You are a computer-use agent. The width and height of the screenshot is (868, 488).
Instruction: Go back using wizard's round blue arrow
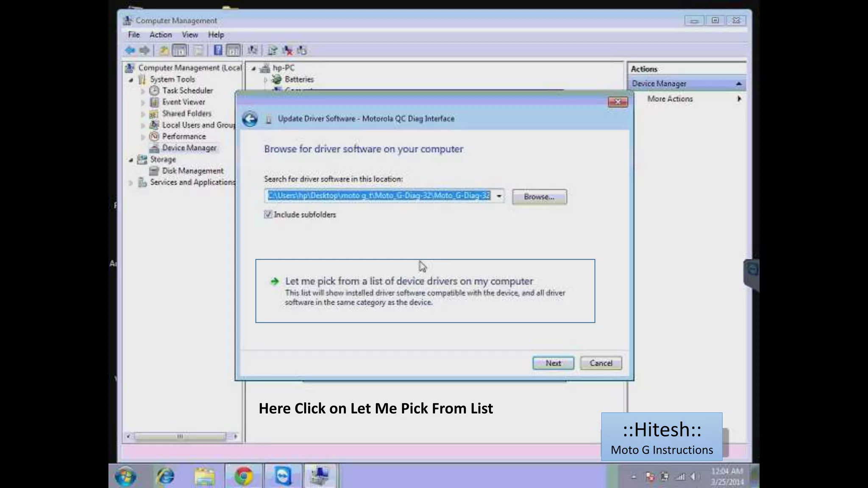coord(250,119)
